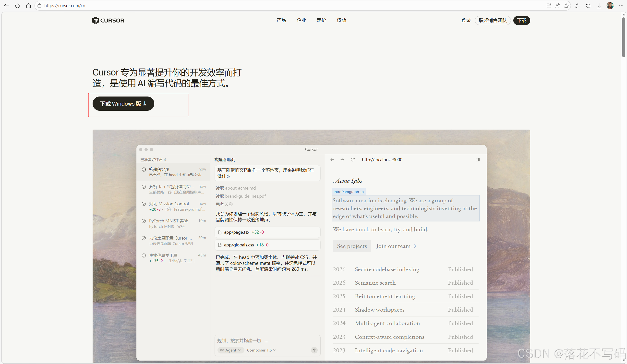The height and width of the screenshot is (364, 627).
Task: Open profile avatar in browser toolbar
Action: point(610,6)
